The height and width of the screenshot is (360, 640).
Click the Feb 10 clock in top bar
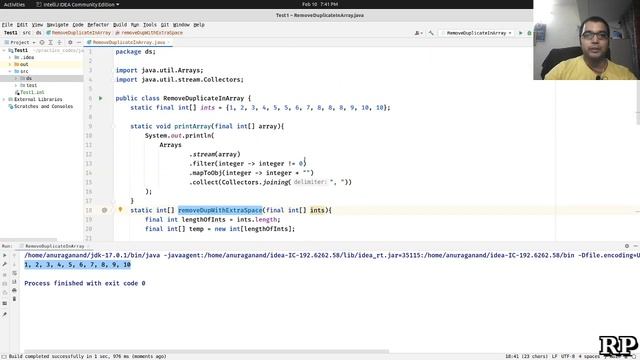320,4
